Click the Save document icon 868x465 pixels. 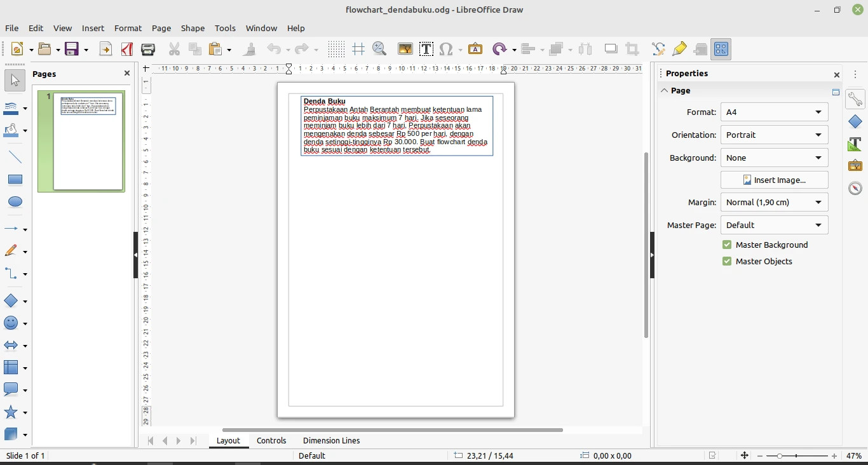click(x=72, y=49)
